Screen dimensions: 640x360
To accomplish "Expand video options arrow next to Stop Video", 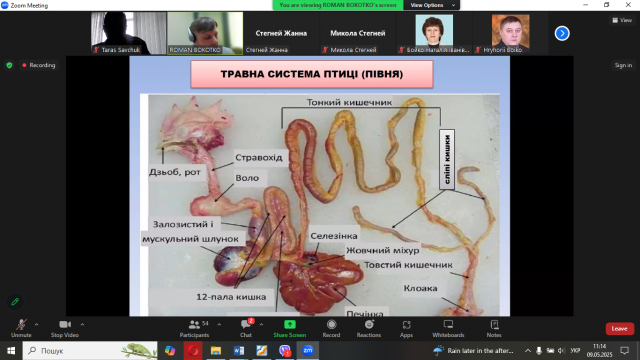I will (82, 324).
